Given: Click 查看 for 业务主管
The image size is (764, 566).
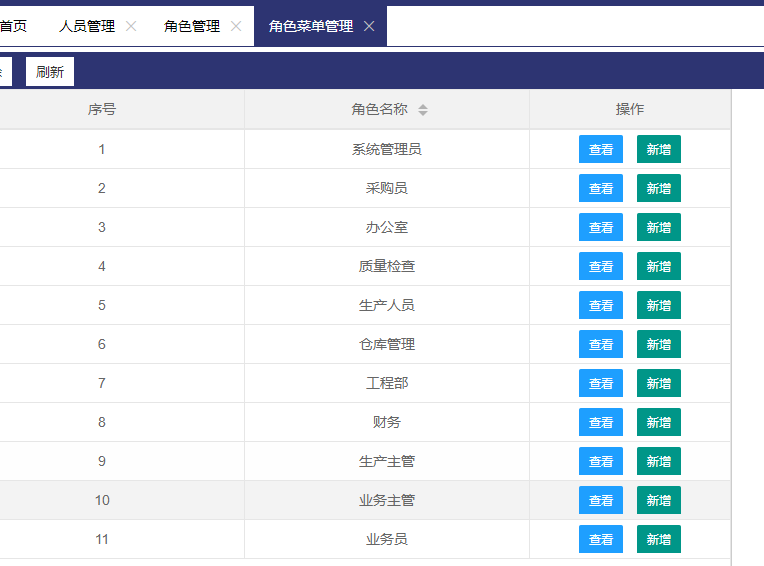Looking at the screenshot, I should [601, 500].
